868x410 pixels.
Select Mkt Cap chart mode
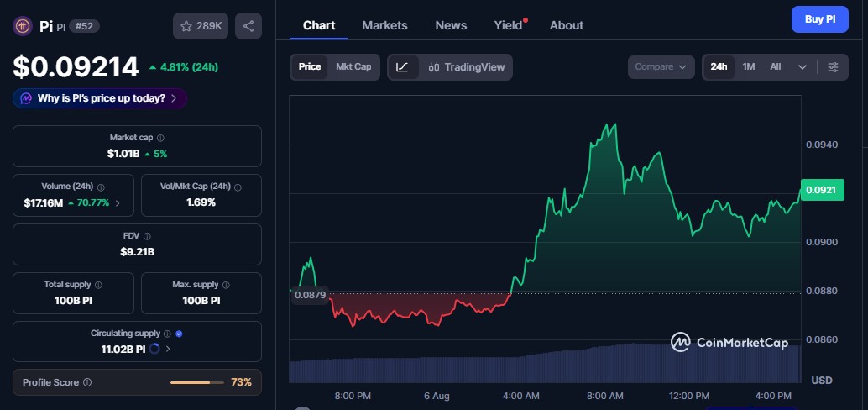[353, 66]
